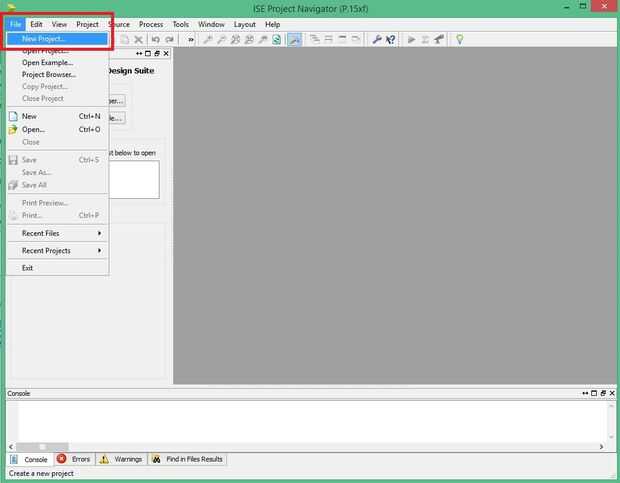Close the Start panel with its X
Screen dimensions: 620x483
coord(166,53)
